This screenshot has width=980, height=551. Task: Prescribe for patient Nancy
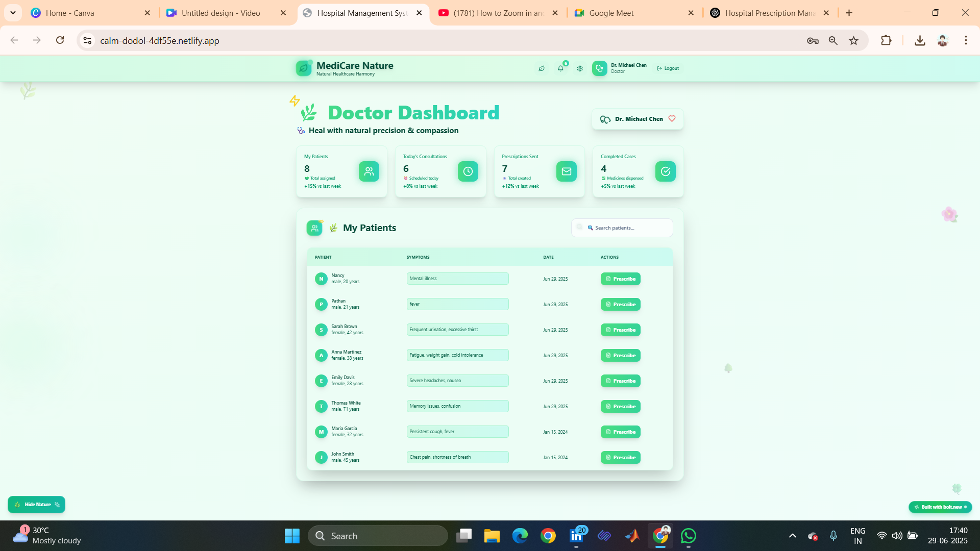click(x=620, y=279)
